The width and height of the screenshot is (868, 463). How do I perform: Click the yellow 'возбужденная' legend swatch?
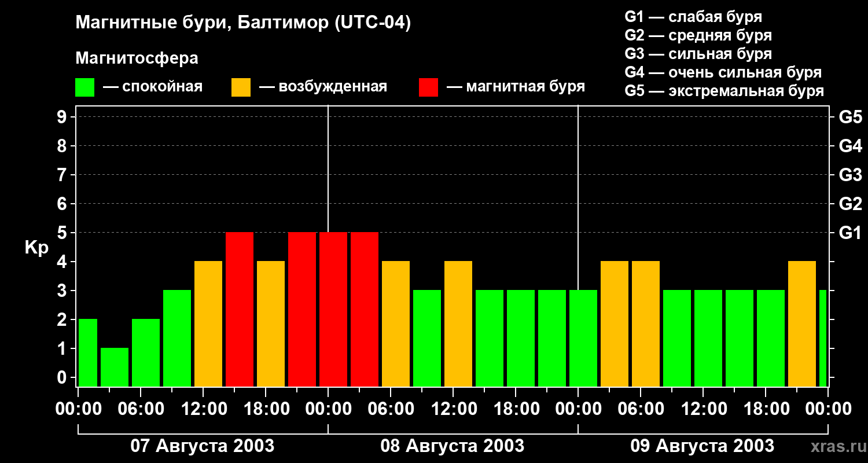coord(241,87)
